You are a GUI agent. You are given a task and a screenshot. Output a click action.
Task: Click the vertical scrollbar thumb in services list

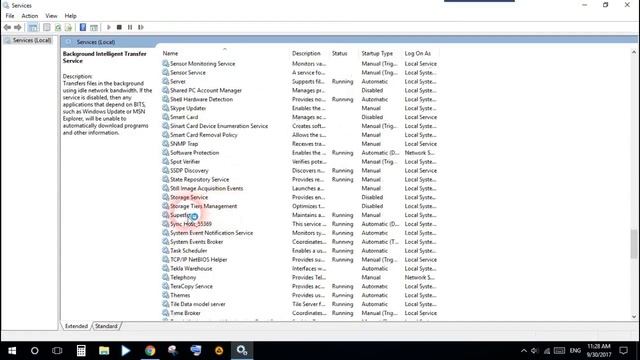click(x=633, y=244)
